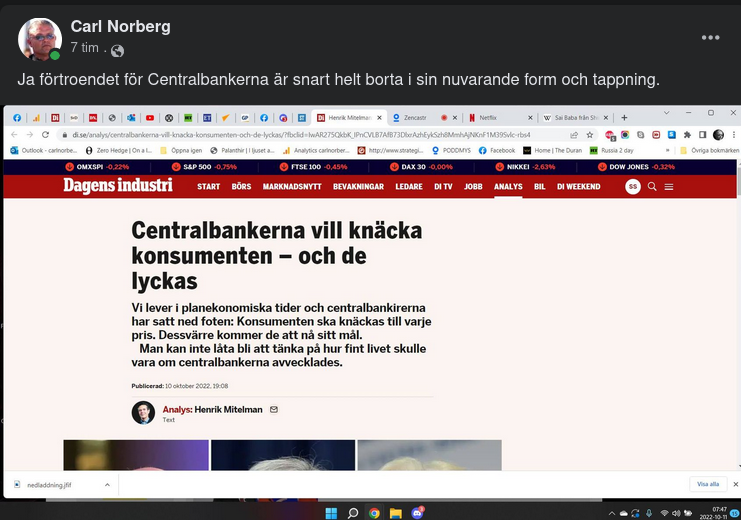Expand options for download nedladdning.jfif
741x520 pixels.
107,485
